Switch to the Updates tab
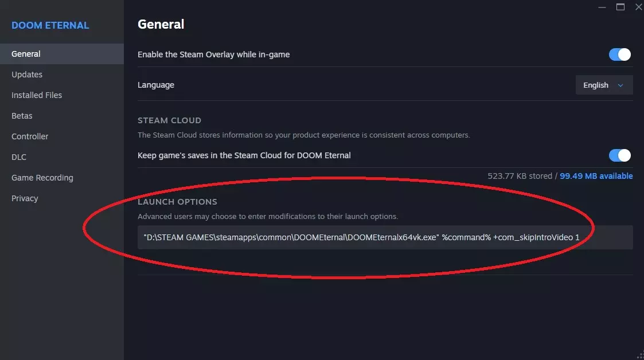644x360 pixels. (27, 75)
